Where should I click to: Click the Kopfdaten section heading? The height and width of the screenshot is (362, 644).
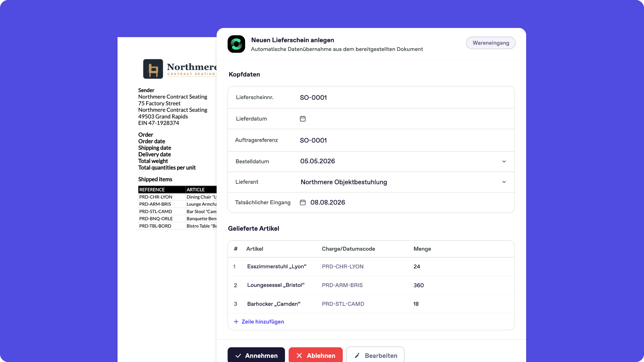(x=244, y=74)
